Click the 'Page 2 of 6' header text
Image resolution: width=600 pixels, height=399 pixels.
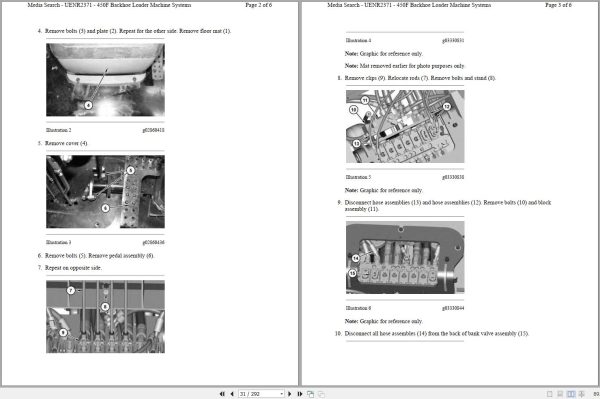tap(259, 5)
